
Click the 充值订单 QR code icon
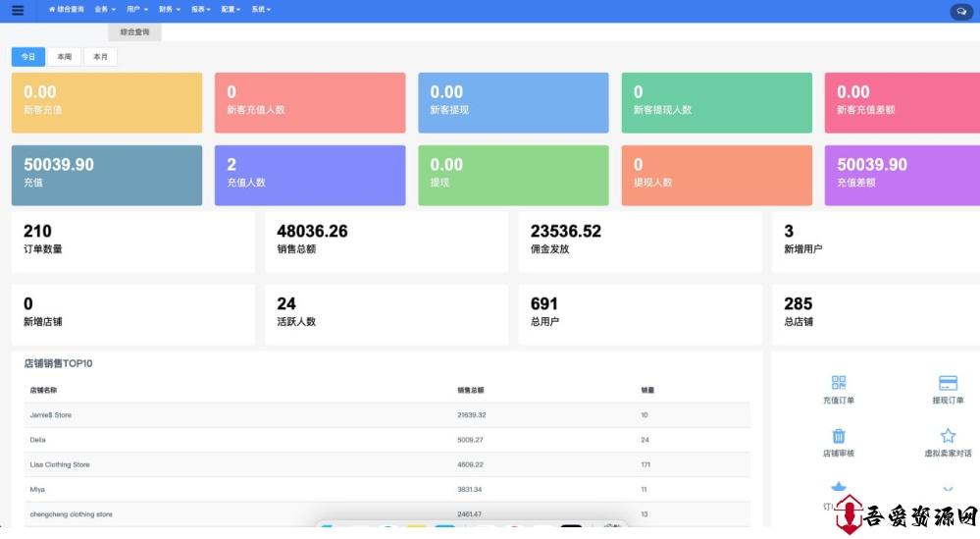pos(838,383)
